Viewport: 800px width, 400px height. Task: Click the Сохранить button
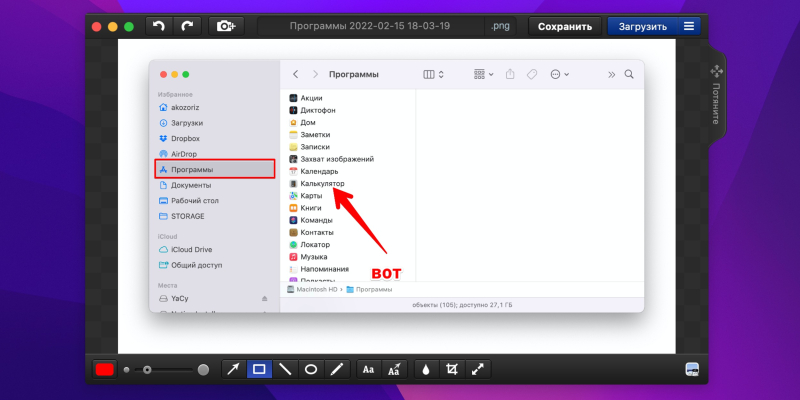[x=566, y=26]
